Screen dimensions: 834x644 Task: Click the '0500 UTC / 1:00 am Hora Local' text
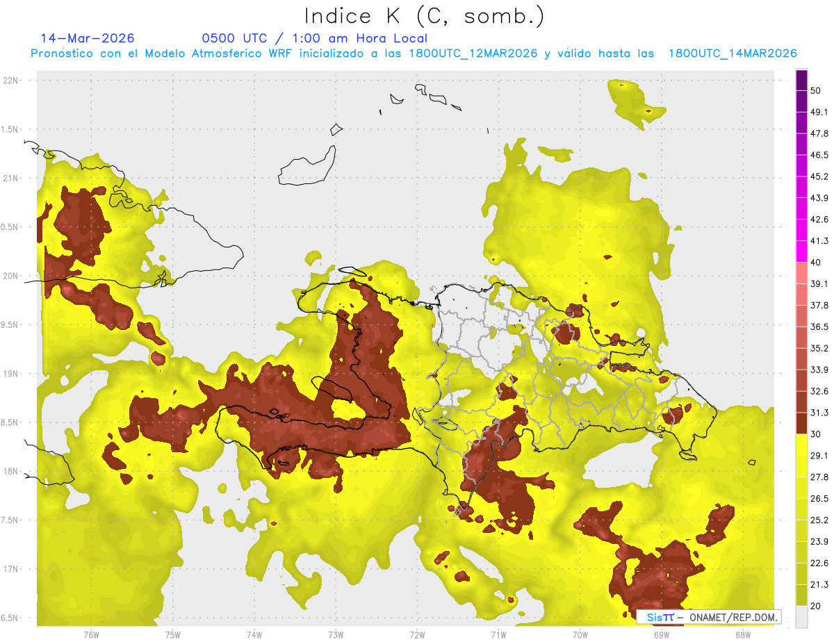[x=314, y=38]
